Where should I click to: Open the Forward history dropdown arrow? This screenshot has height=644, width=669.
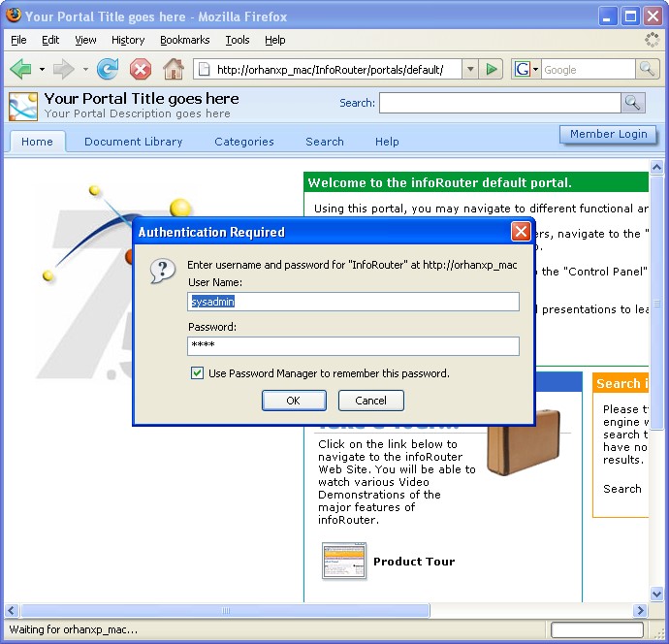tap(85, 69)
